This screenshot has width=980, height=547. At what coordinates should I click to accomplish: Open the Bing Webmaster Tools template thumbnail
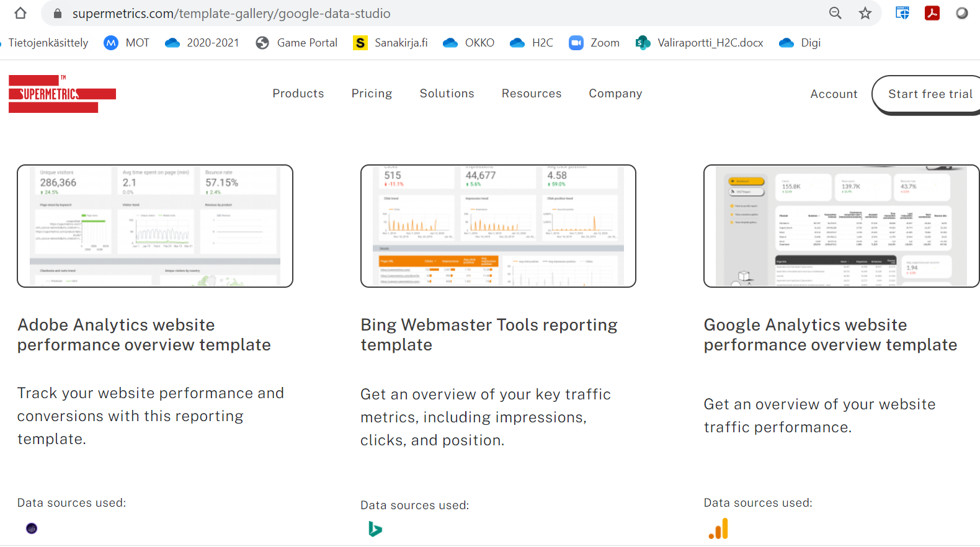coord(498,226)
